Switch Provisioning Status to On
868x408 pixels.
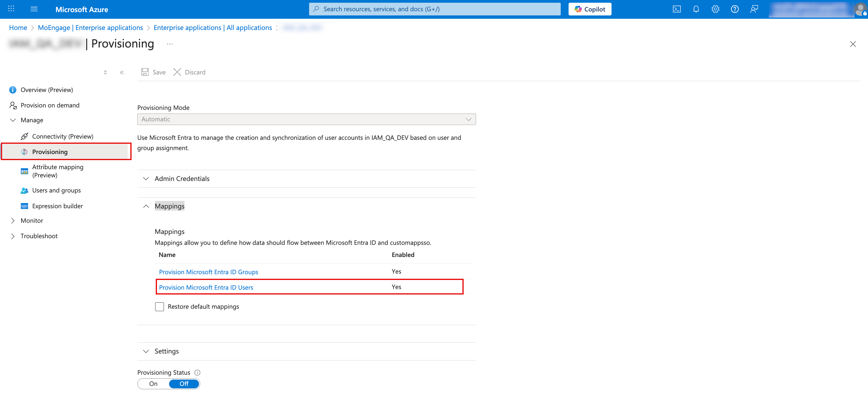(153, 384)
